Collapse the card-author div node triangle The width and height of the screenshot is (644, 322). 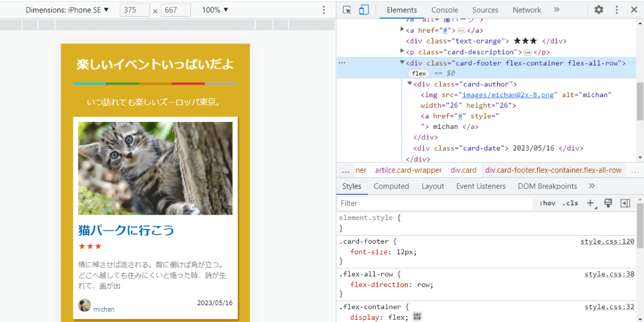(x=410, y=84)
